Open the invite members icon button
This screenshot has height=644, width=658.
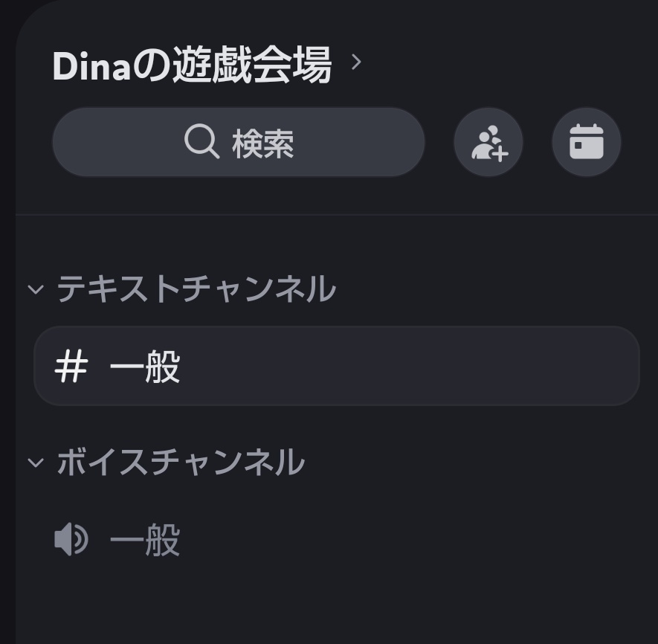(488, 142)
